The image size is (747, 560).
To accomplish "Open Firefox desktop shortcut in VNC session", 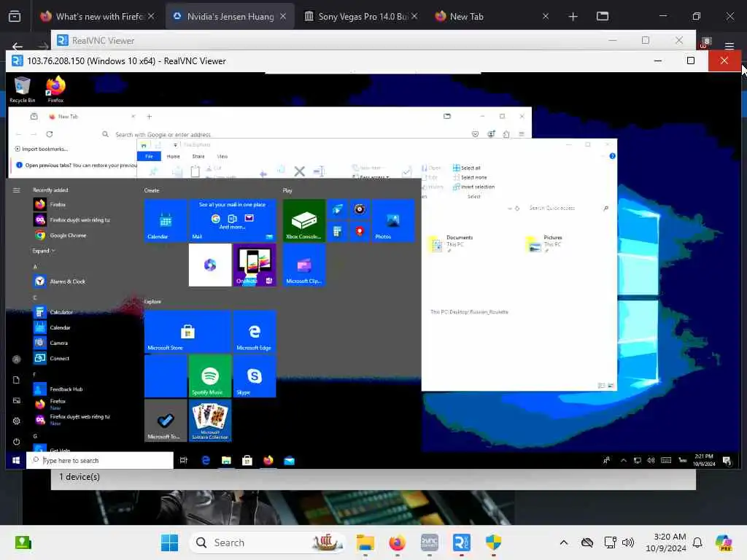I will [55, 89].
